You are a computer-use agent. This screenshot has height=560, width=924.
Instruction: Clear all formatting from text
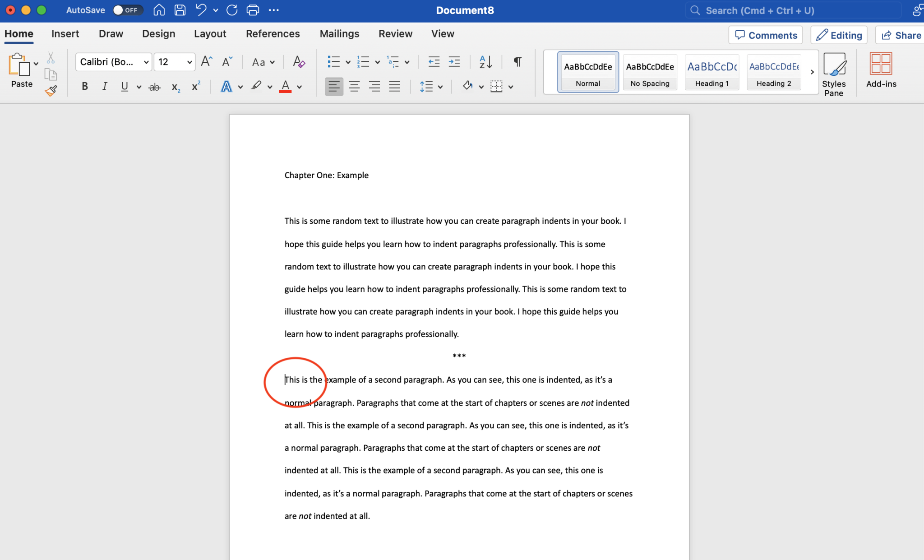[x=299, y=62]
